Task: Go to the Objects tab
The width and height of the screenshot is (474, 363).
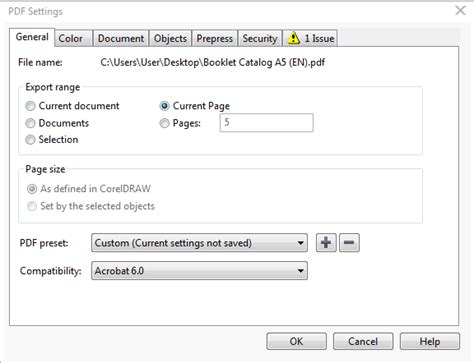Action: (170, 38)
